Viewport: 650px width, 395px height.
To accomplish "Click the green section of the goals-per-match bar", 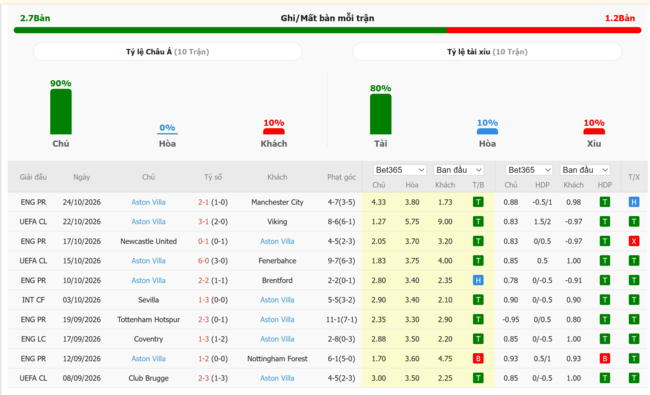I will click(230, 30).
